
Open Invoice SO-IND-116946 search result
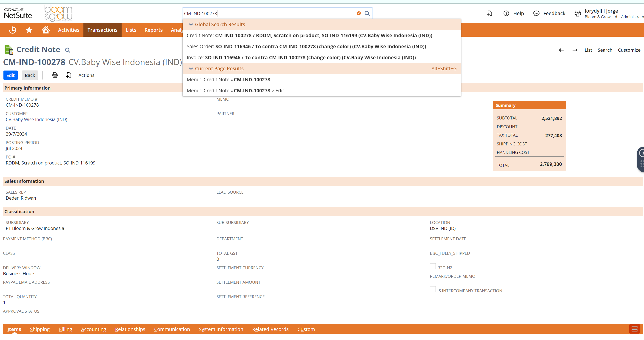(x=322, y=57)
